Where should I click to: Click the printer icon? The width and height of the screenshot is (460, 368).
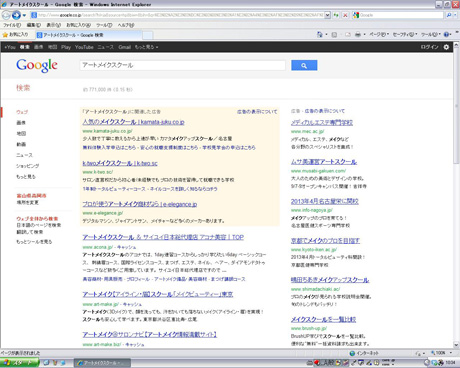tap(358, 34)
